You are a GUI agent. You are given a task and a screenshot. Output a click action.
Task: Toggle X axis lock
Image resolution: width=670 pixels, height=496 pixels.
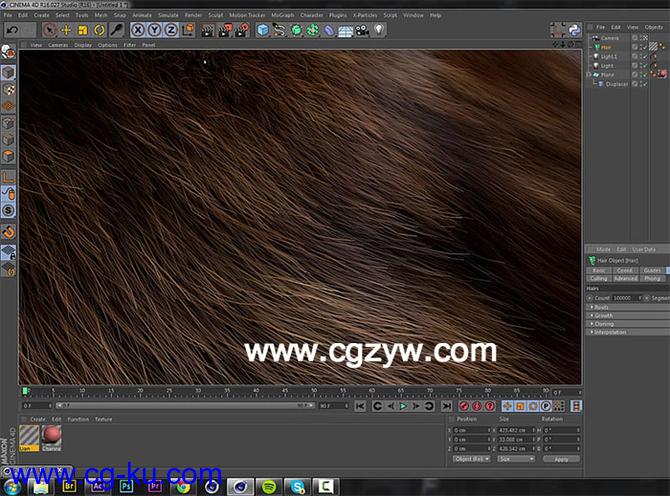click(x=138, y=30)
